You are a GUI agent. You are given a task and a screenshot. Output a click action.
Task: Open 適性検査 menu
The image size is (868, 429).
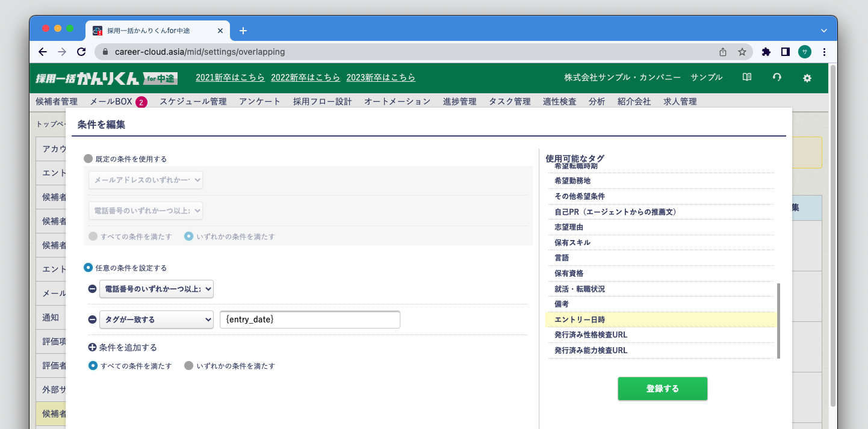pos(560,102)
